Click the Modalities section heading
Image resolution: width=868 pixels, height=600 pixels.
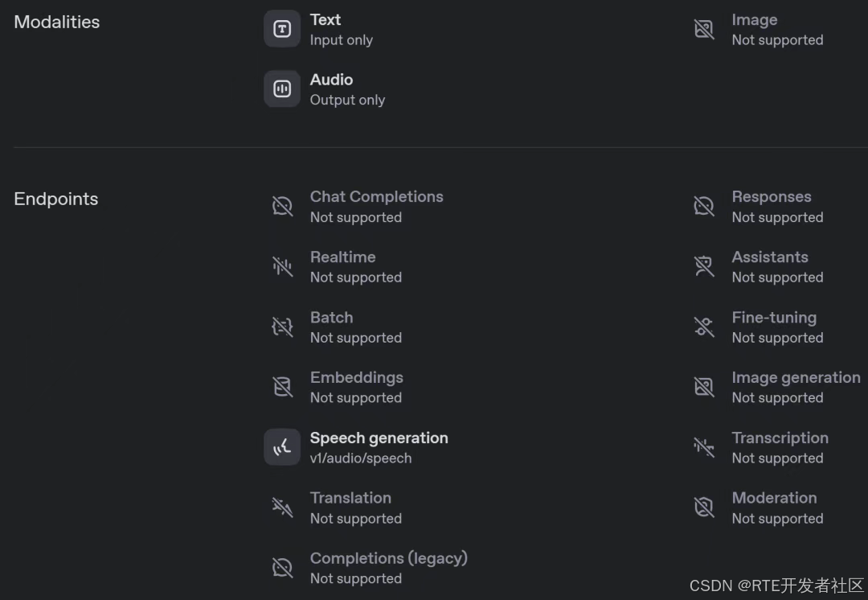57,23
